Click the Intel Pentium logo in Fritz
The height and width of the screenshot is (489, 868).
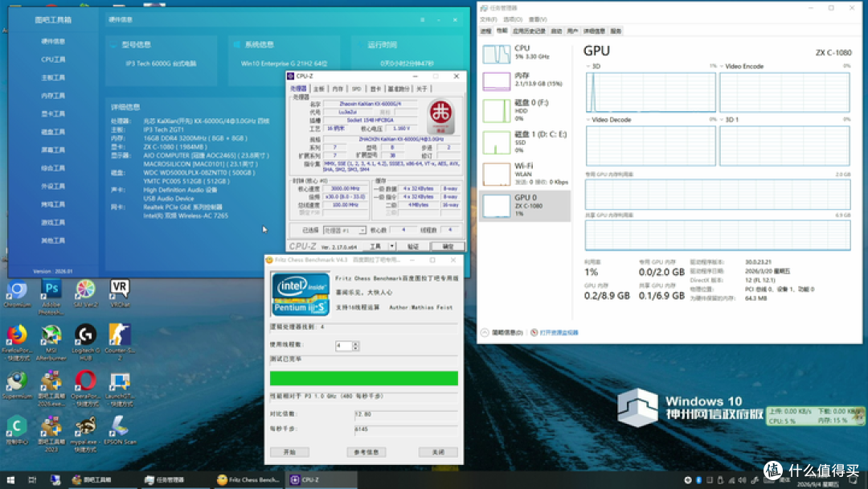coord(301,294)
